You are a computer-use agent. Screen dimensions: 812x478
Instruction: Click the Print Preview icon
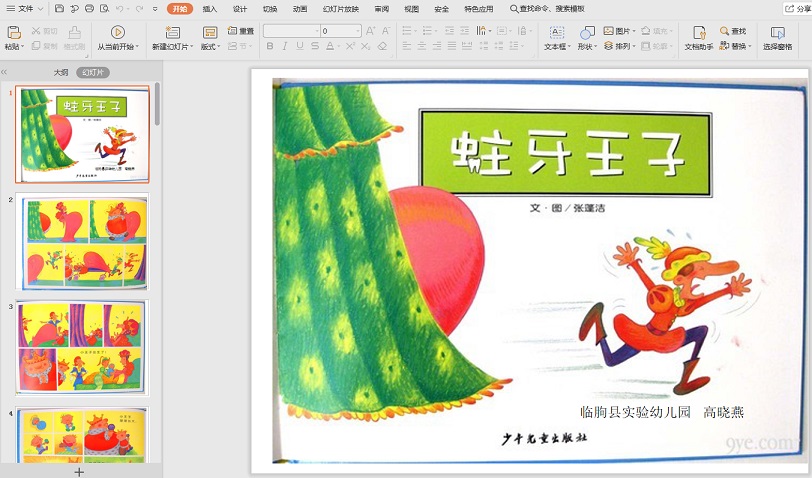coord(104,9)
